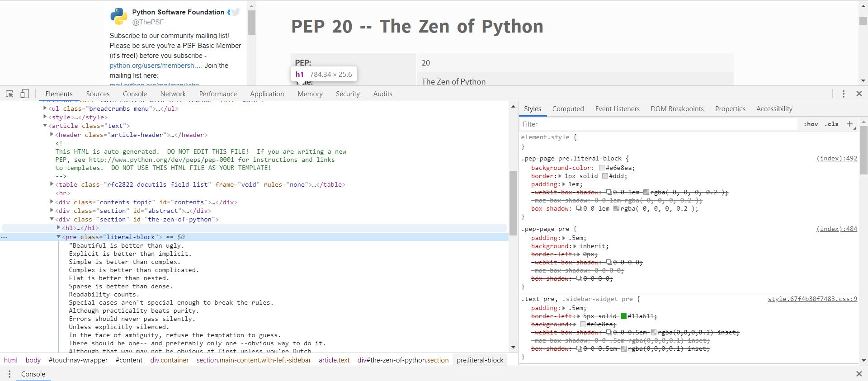This screenshot has width=868, height=381.
Task: Click the green #11a611 color swatch
Action: (x=623, y=316)
